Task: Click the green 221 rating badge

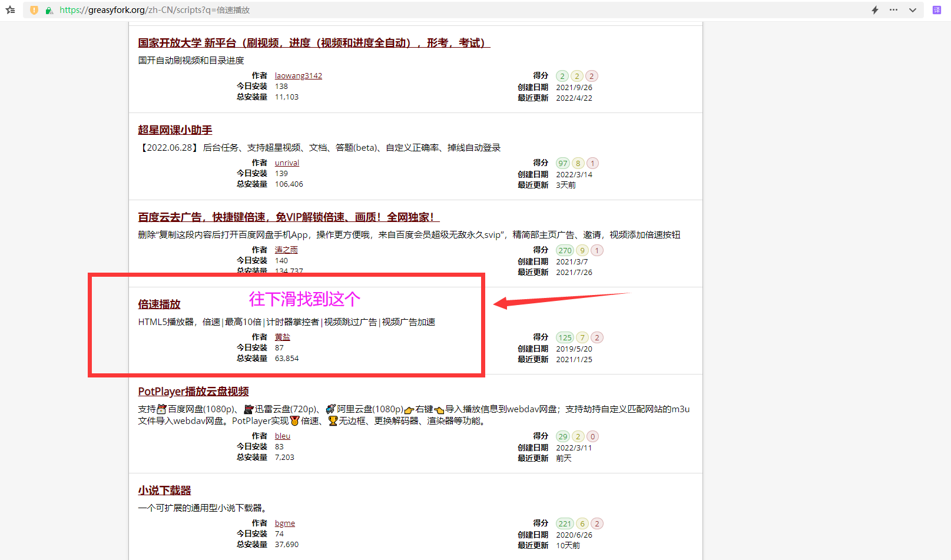Action: [565, 523]
